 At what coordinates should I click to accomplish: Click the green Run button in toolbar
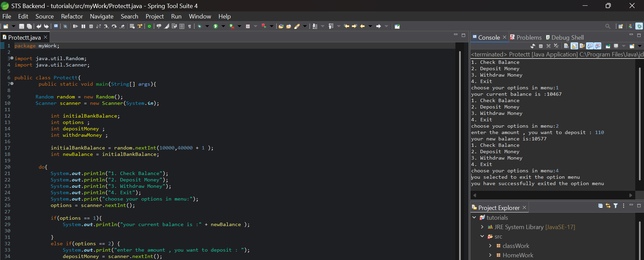[x=215, y=26]
